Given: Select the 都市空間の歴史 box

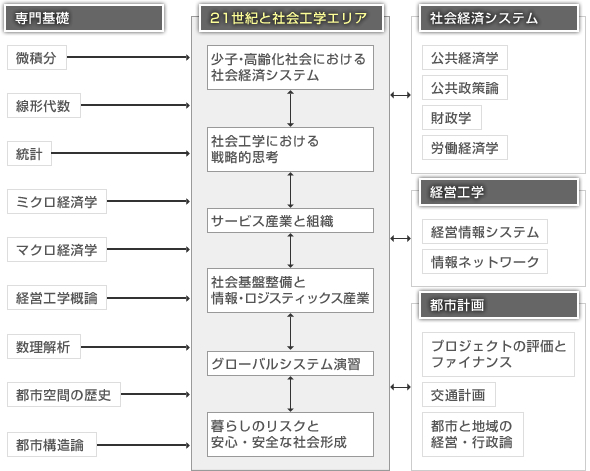Looking at the screenshot, I should (x=64, y=395).
